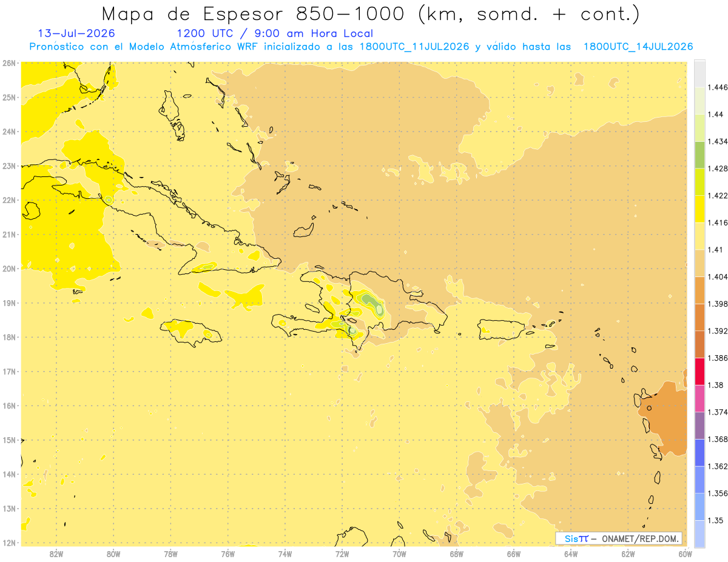Click colorbar value '1.434'
728x562 pixels.
(718, 141)
